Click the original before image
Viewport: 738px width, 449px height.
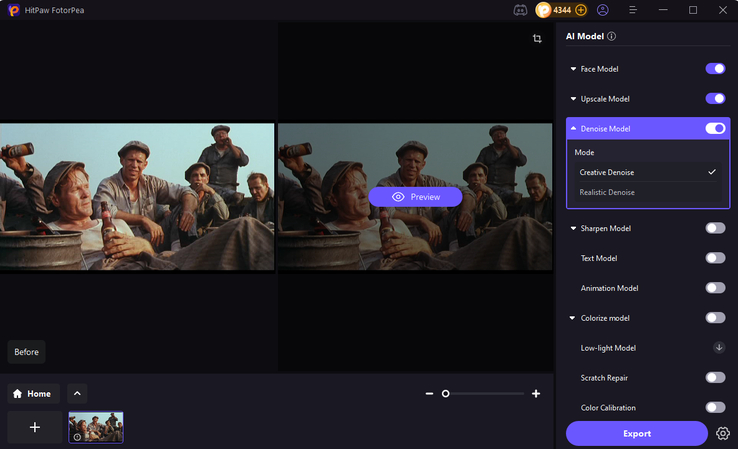pos(137,197)
